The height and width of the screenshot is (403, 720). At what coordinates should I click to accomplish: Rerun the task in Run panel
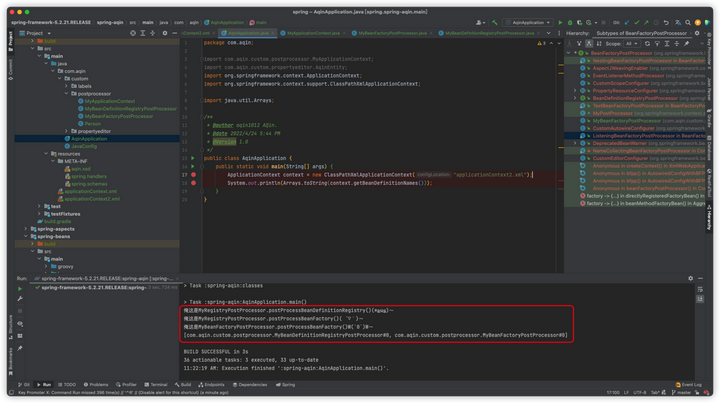click(19, 288)
